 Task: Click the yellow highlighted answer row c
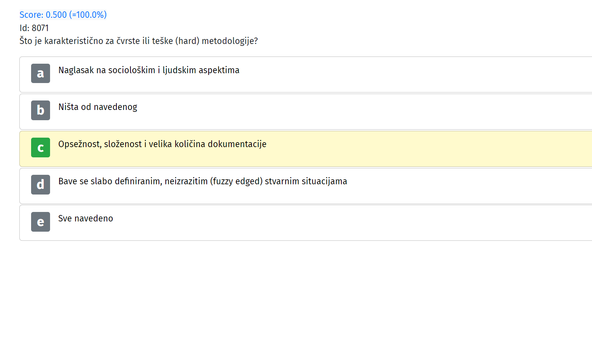(x=306, y=149)
